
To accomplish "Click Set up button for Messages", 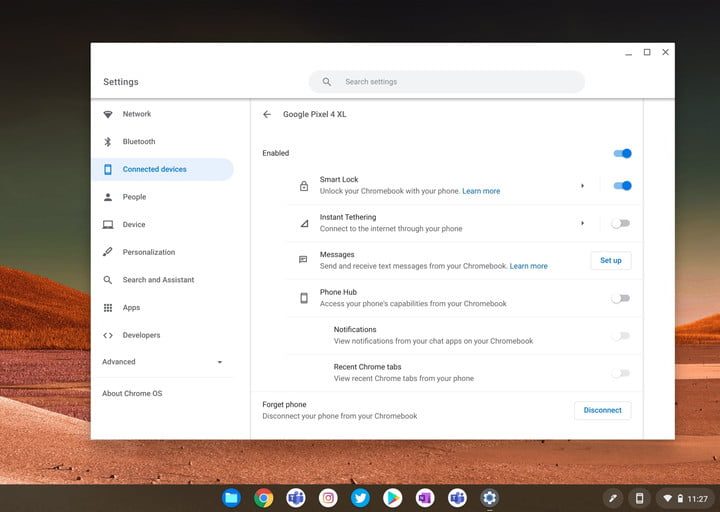I will pos(611,260).
